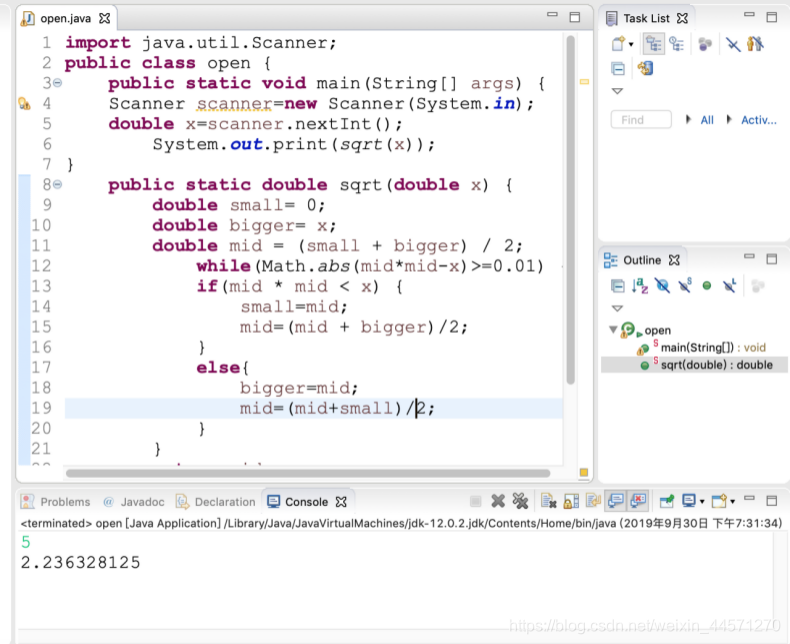Click the disabled Focus on Active Task icon in Outline
This screenshot has height=644, width=790.
758,286
